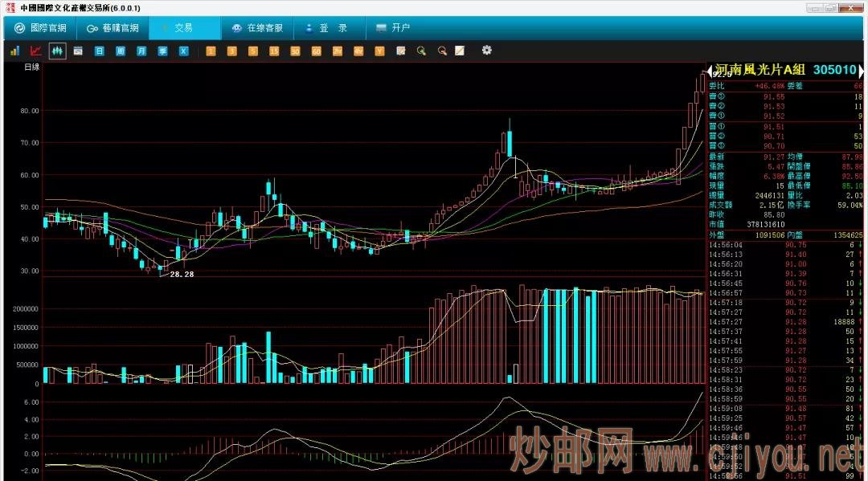Switch chart to monthly period (月)
This screenshot has width=868, height=481.
[x=141, y=51]
